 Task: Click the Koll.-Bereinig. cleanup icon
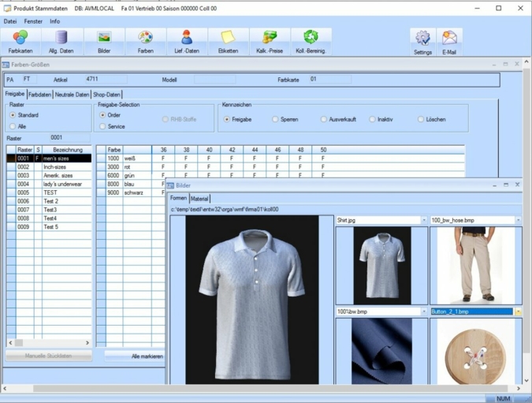(311, 42)
